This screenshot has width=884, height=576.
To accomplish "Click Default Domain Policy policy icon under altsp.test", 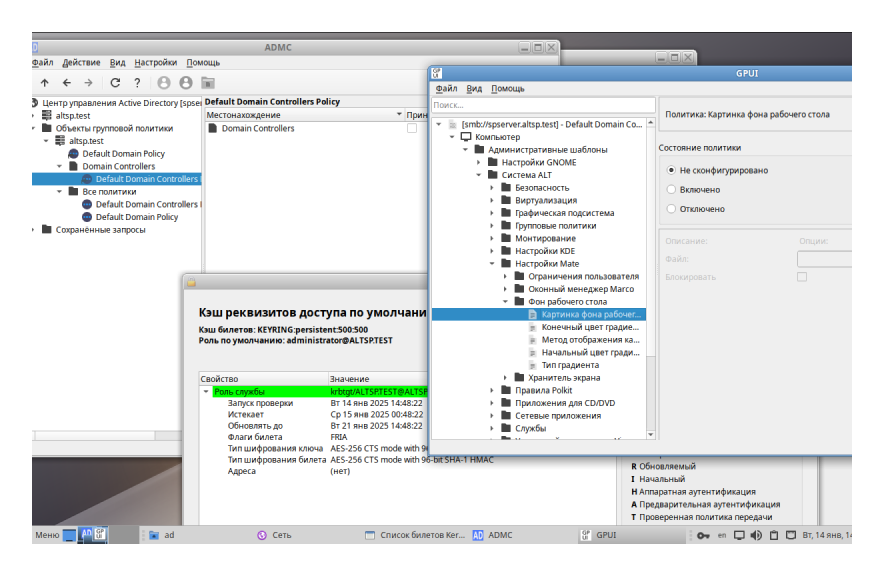I will tap(73, 153).
